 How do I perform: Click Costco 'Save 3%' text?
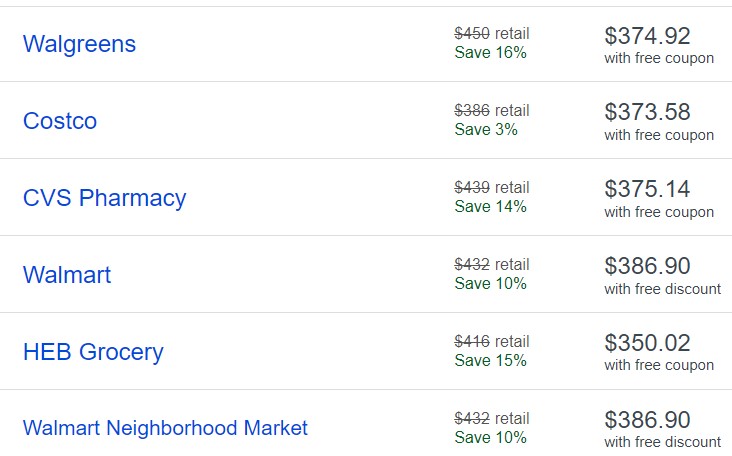(486, 129)
